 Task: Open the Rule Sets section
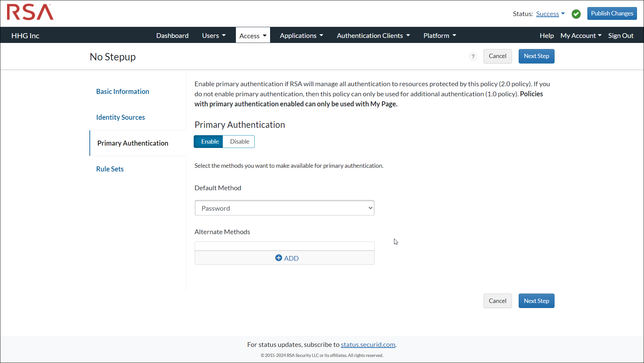click(x=110, y=169)
